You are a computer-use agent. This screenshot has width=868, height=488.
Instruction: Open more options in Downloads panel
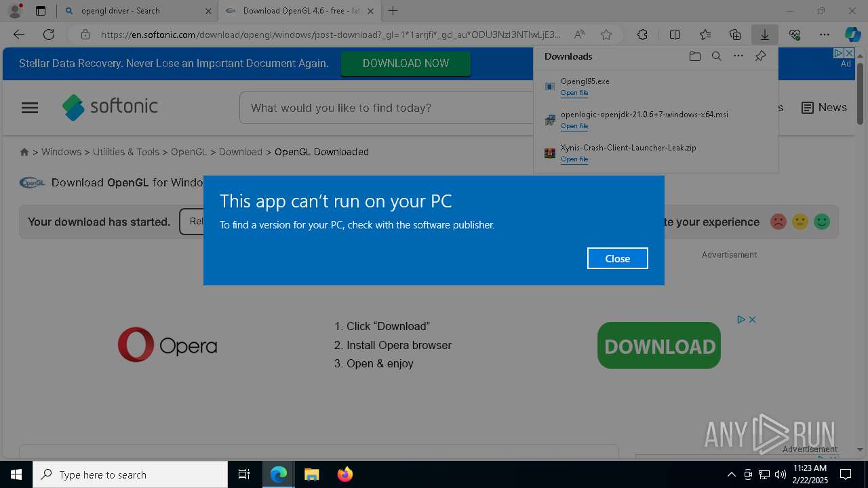click(738, 56)
